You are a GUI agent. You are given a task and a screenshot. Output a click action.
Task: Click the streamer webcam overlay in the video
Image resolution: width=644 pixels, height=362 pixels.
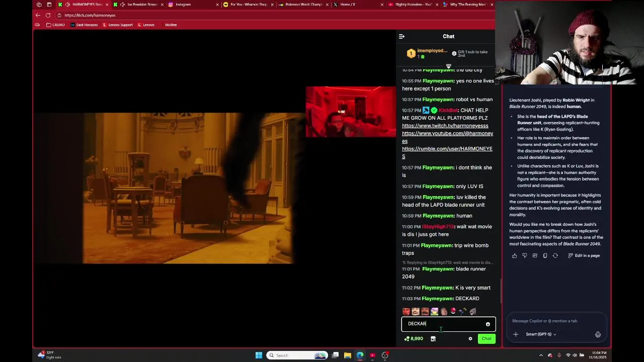coord(351,112)
